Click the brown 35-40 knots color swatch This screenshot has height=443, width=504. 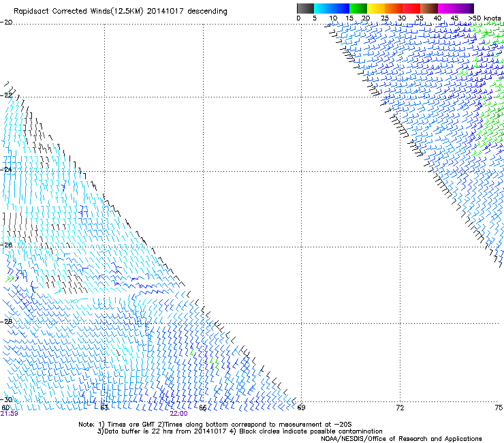pos(429,8)
